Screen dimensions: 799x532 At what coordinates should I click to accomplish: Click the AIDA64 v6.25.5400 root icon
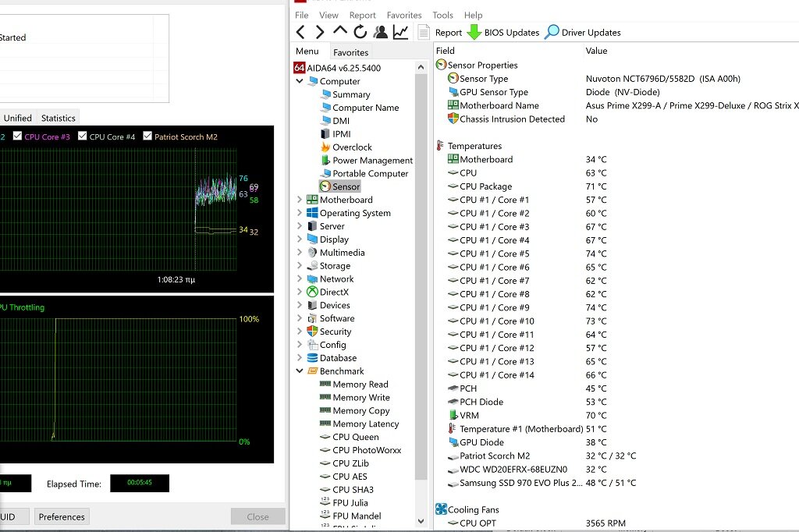tap(300, 68)
